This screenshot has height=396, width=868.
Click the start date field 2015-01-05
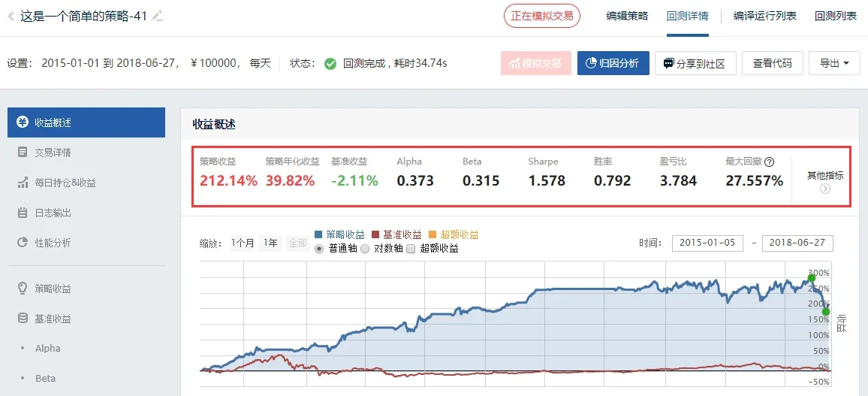pyautogui.click(x=707, y=243)
